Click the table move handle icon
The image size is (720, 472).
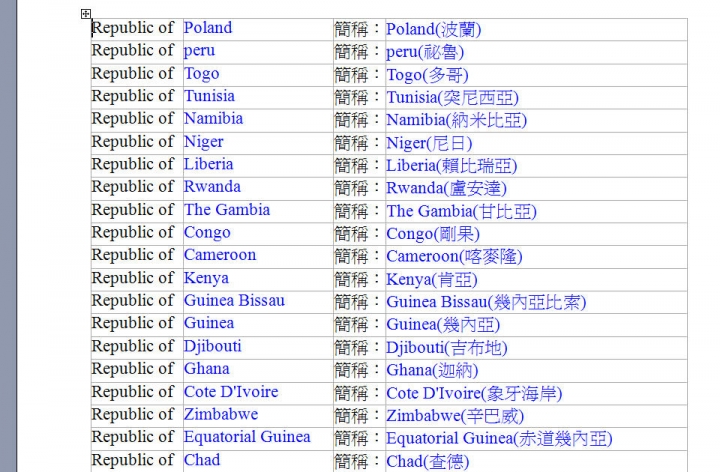(x=86, y=14)
